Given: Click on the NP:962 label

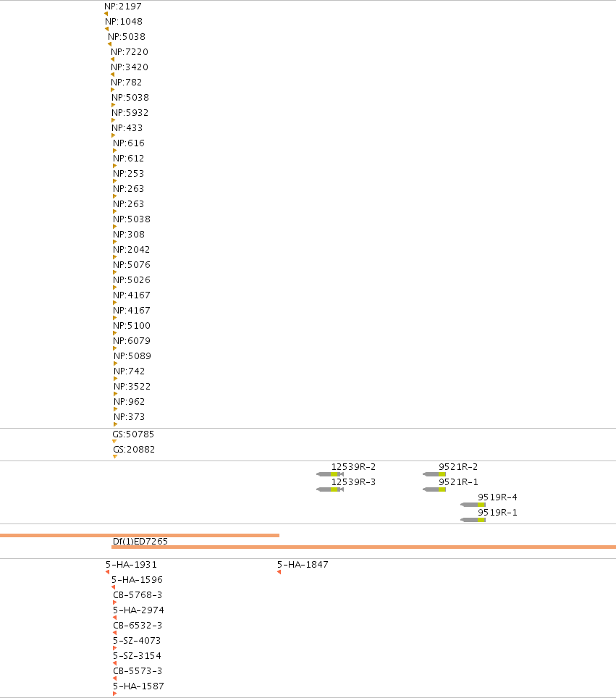Looking at the screenshot, I should click(x=129, y=401).
